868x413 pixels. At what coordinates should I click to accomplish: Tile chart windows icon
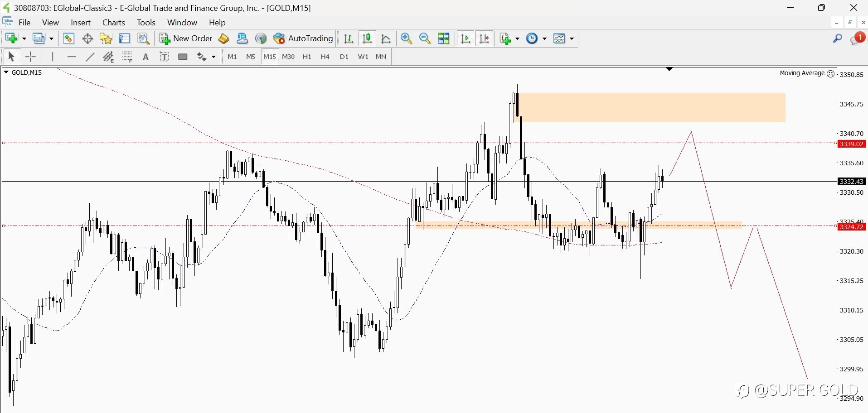pyautogui.click(x=444, y=38)
